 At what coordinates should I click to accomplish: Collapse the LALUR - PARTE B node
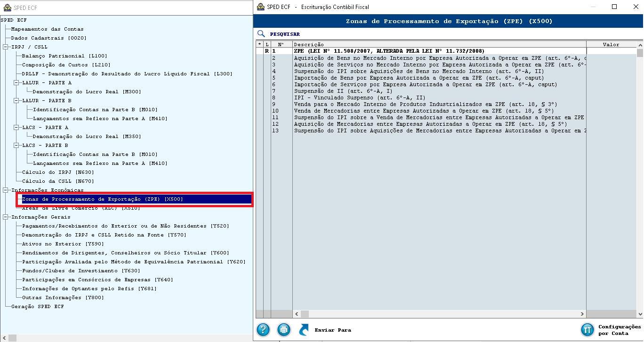(16, 100)
